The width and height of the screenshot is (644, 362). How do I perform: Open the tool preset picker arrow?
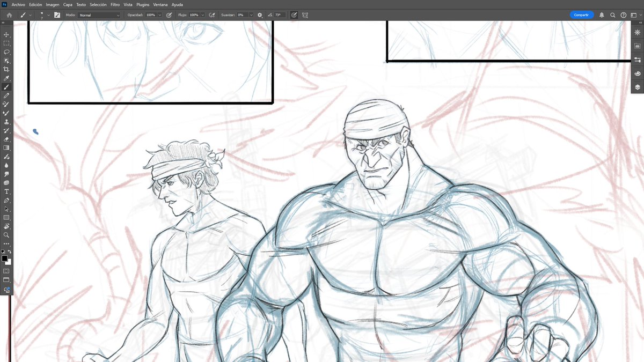coord(30,15)
